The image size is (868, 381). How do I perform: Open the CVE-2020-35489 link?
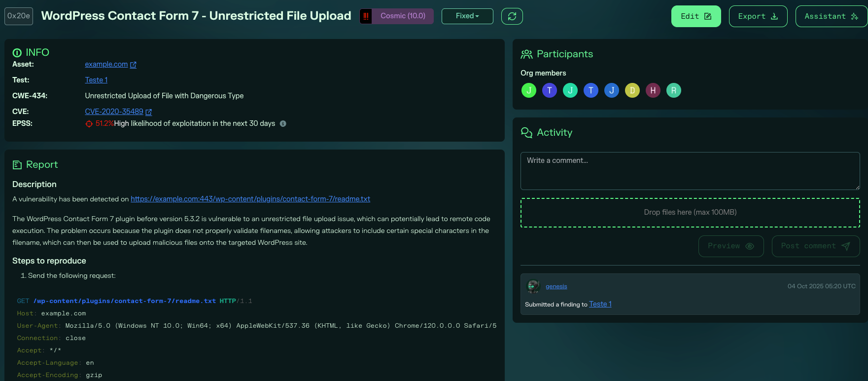coord(114,112)
